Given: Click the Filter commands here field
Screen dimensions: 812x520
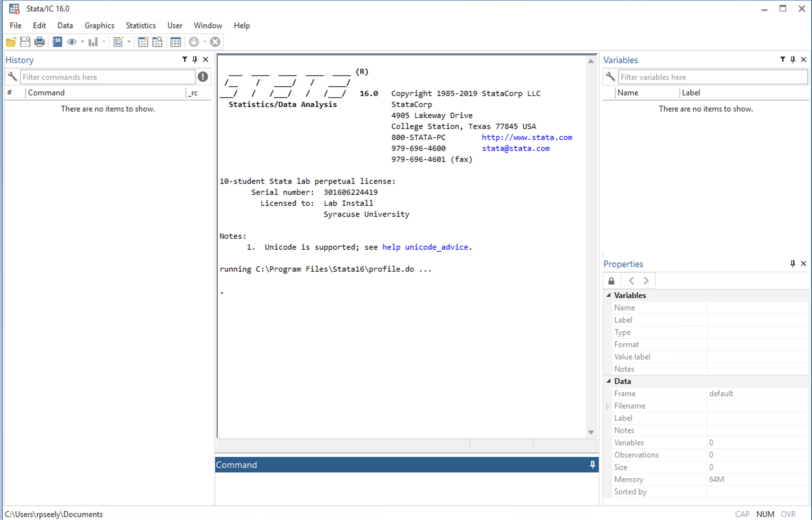Looking at the screenshot, I should (x=108, y=77).
